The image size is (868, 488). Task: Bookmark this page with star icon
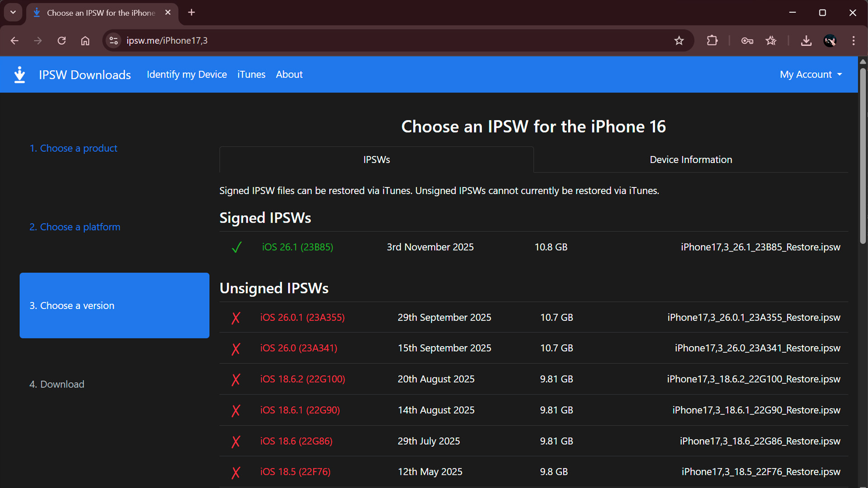point(679,41)
